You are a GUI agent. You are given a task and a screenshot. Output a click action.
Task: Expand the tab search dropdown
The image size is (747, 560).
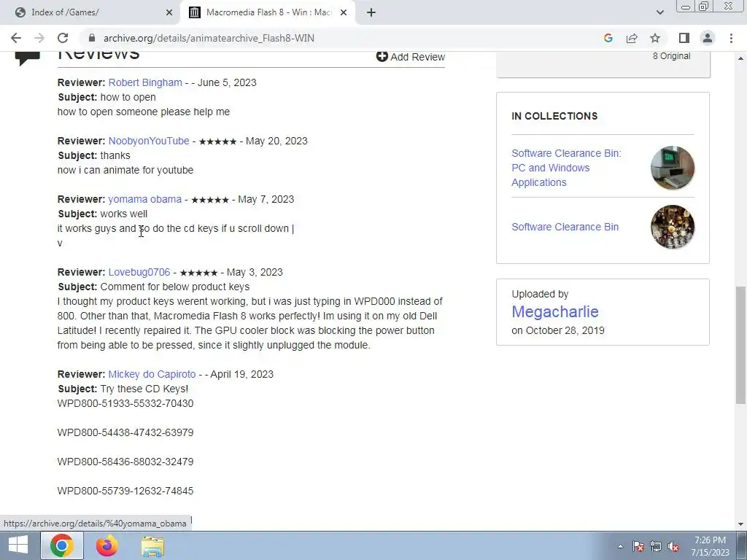(659, 12)
